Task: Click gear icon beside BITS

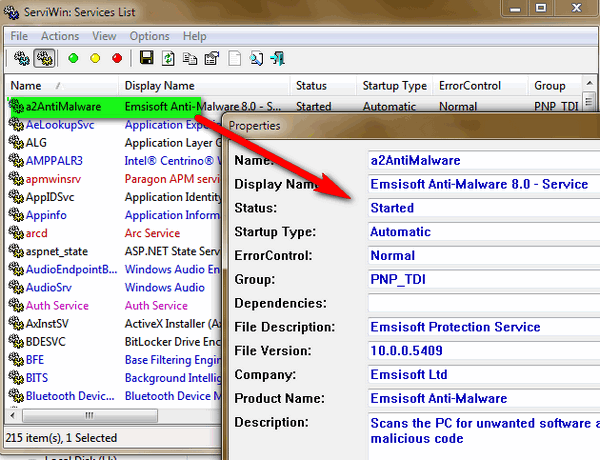Action: [x=16, y=378]
